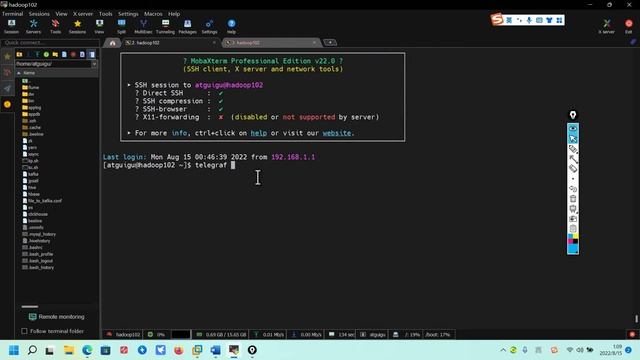Switch to the second inactive hadoop102 tab
Screen dimensions: 640x360
(271, 42)
